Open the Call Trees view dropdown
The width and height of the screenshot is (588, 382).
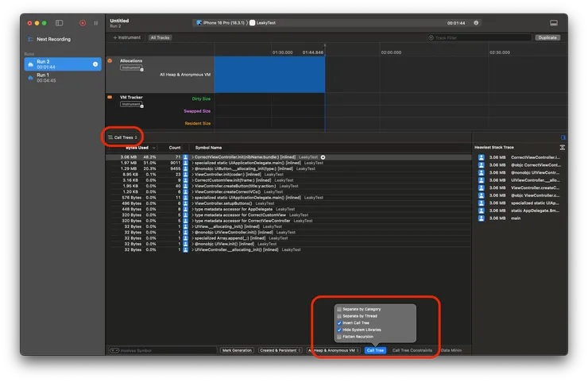coord(123,137)
